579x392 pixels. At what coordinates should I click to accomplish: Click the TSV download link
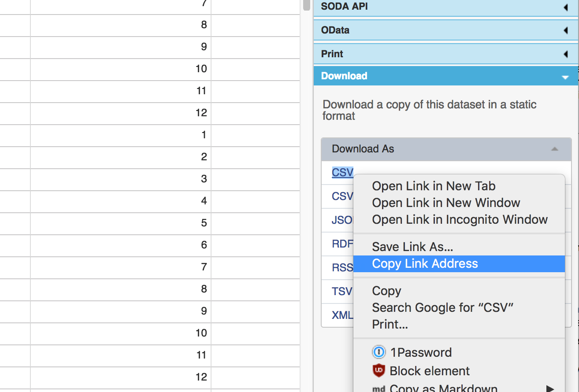pyautogui.click(x=342, y=292)
